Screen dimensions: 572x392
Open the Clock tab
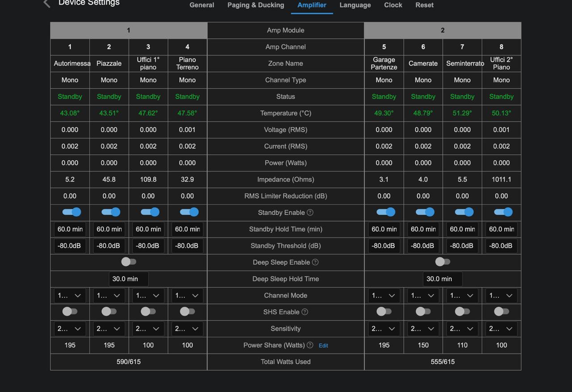pos(393,5)
